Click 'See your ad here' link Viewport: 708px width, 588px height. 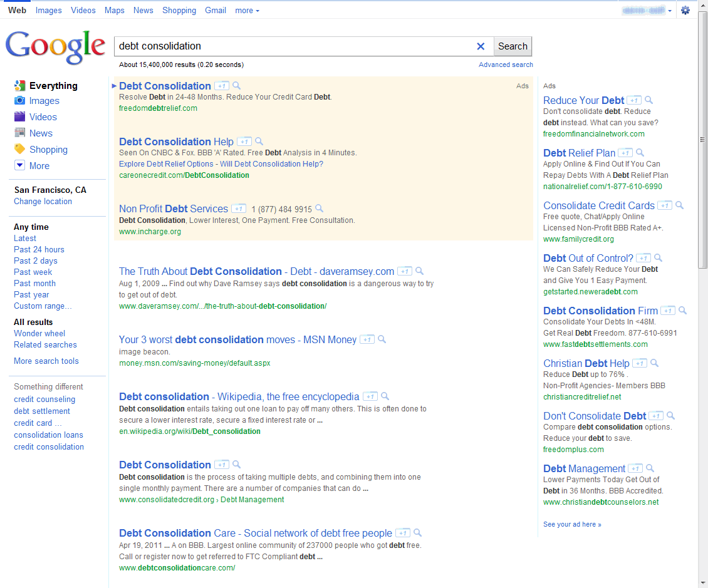(x=572, y=524)
